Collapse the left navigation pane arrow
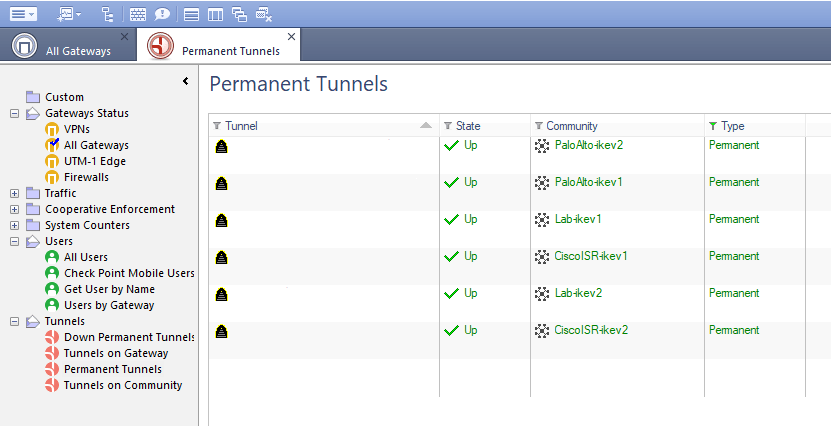The width and height of the screenshot is (831, 426). 186,82
